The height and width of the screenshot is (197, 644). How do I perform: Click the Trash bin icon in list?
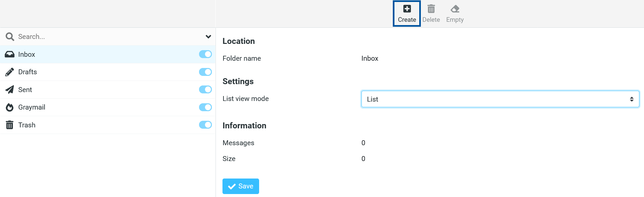[x=10, y=125]
